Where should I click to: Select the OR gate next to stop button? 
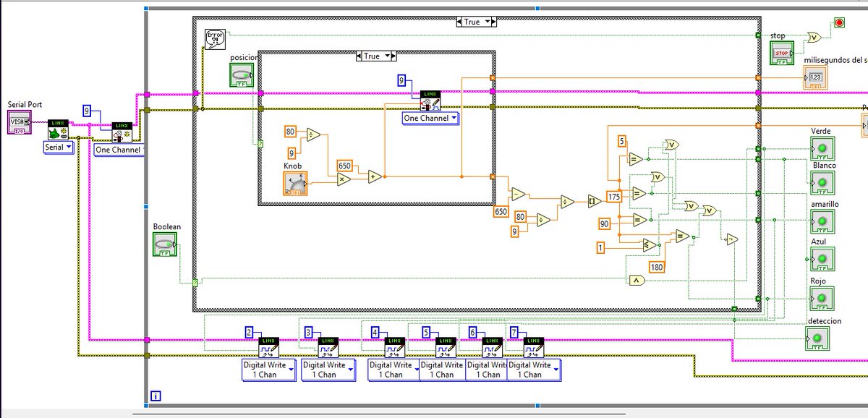click(x=813, y=38)
